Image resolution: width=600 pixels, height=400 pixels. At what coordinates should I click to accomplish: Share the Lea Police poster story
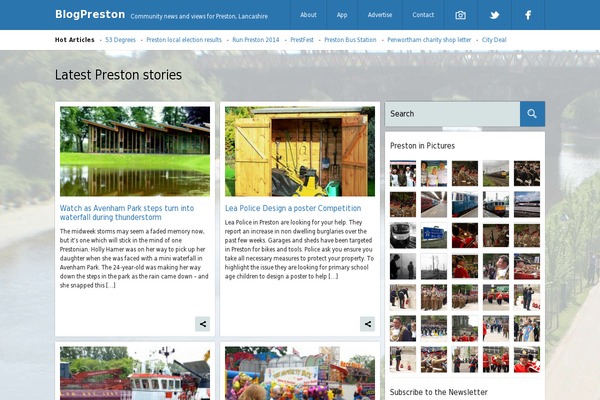[x=367, y=324]
